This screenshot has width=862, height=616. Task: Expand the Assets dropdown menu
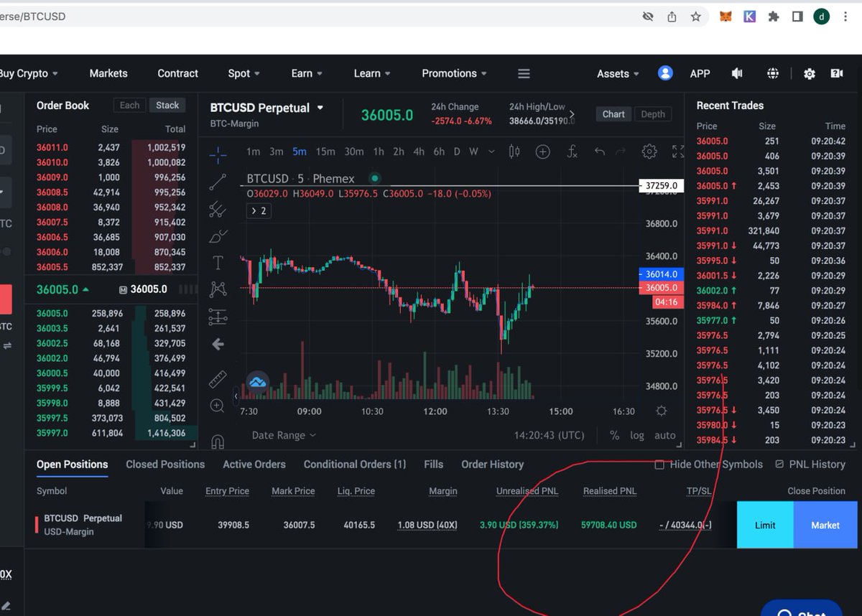[618, 73]
